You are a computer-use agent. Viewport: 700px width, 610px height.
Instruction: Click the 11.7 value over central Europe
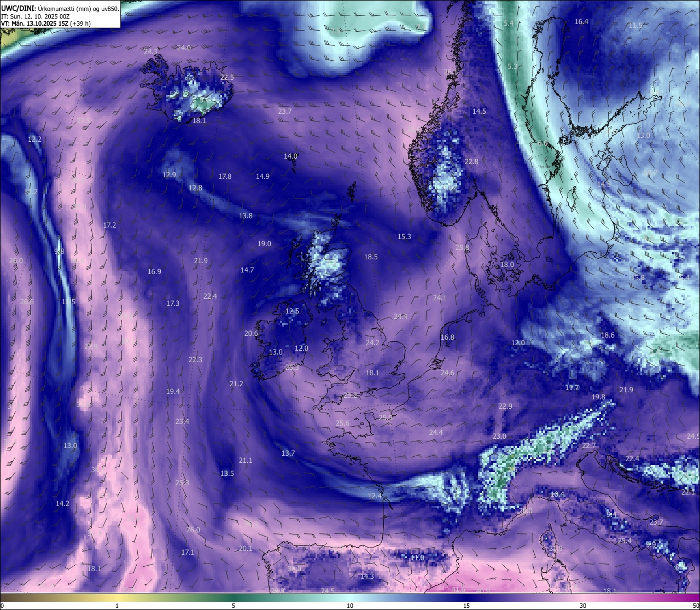[571, 387]
